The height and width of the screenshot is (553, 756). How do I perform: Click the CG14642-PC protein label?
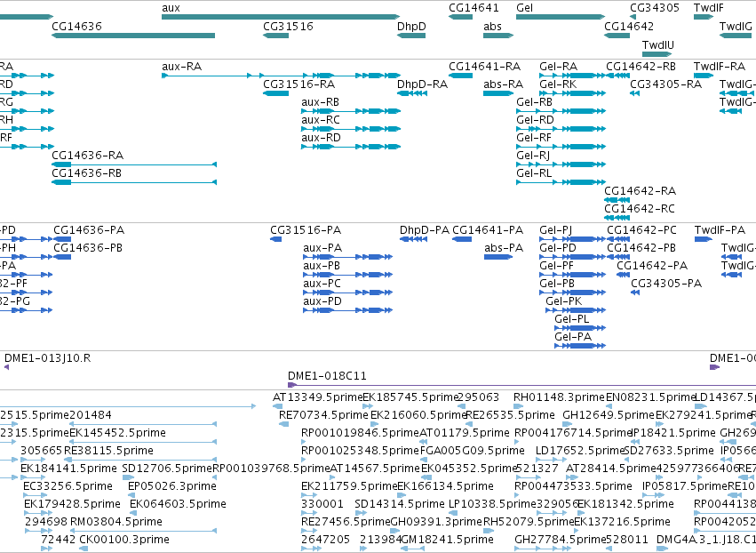641,229
